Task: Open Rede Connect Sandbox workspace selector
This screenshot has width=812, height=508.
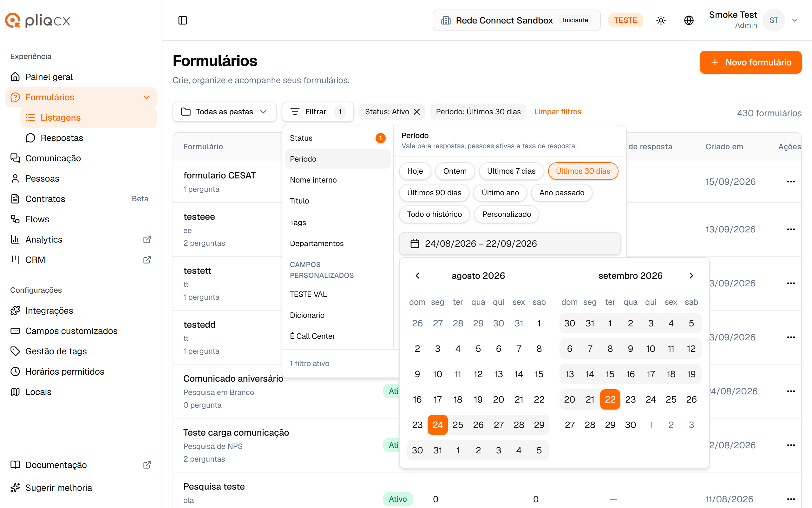Action: coord(516,20)
